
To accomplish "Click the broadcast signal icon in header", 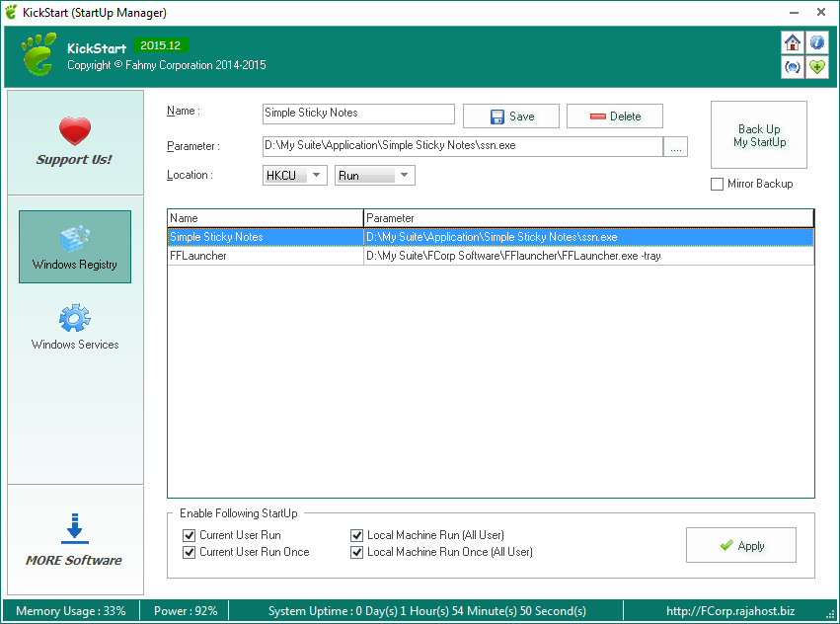I will click(793, 67).
